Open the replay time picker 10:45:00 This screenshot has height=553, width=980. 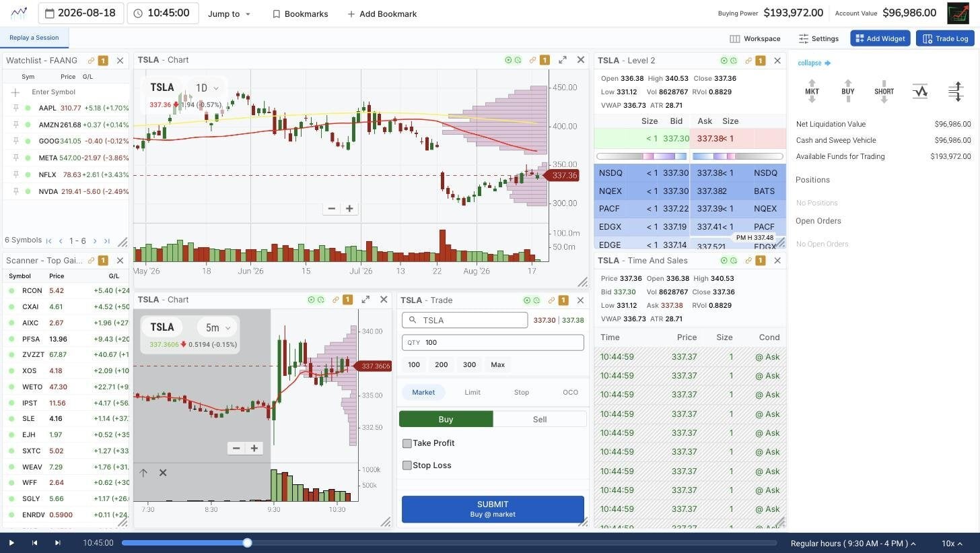coord(162,13)
